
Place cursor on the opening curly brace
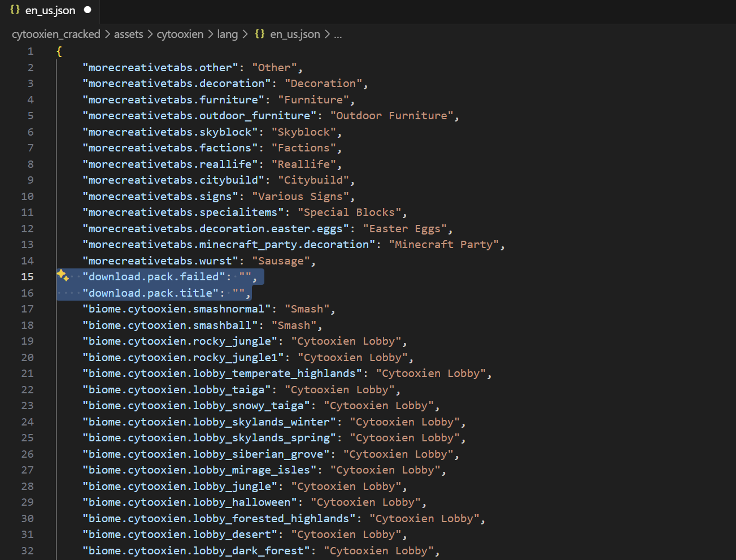coord(59,51)
